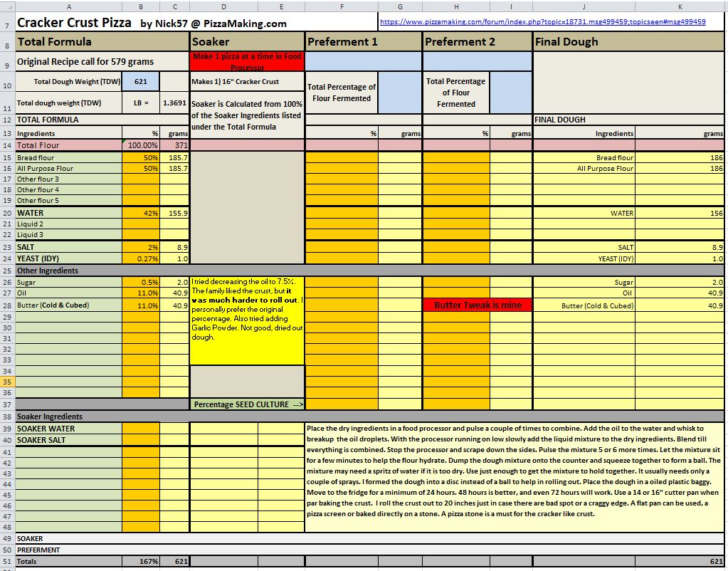Select the Bread flour percentage cell
Image resolution: width=728 pixels, height=571 pixels.
(140, 158)
